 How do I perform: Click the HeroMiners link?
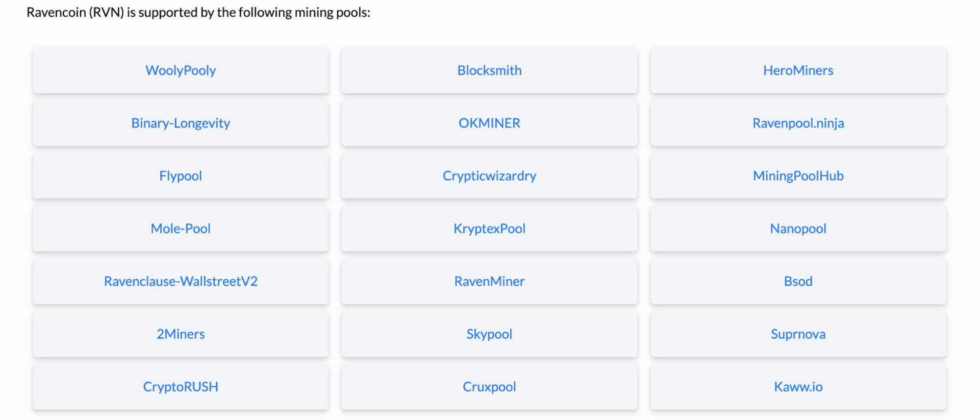point(798,70)
